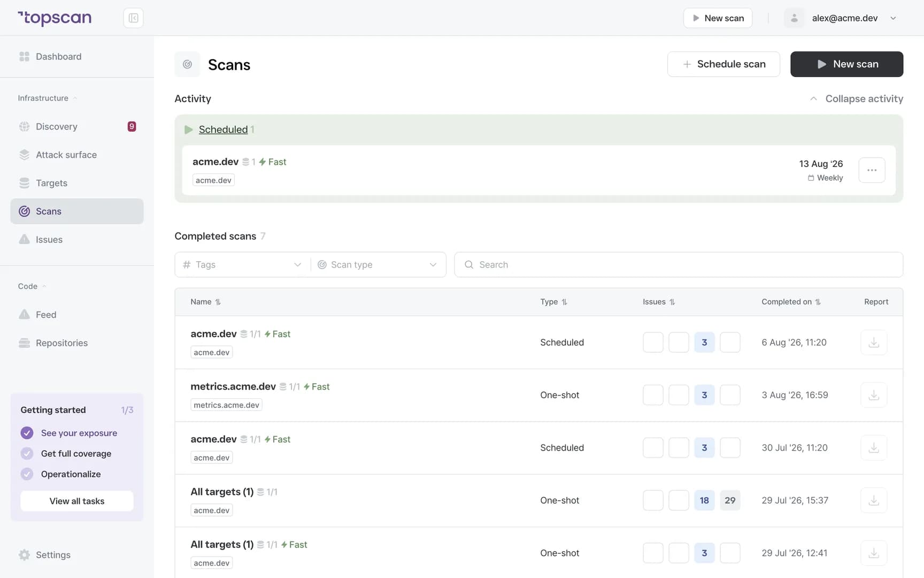The image size is (924, 578).
Task: Click the dark New scan button
Action: coord(846,64)
